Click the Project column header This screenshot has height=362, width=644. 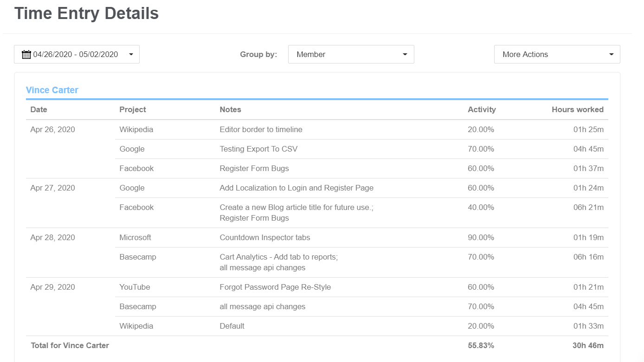click(x=133, y=110)
